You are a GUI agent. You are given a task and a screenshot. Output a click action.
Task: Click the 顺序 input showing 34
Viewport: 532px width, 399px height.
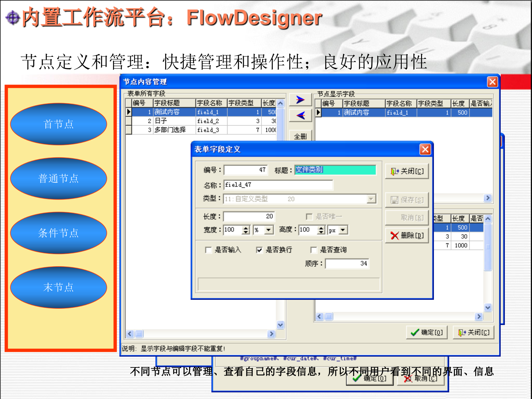tap(347, 263)
